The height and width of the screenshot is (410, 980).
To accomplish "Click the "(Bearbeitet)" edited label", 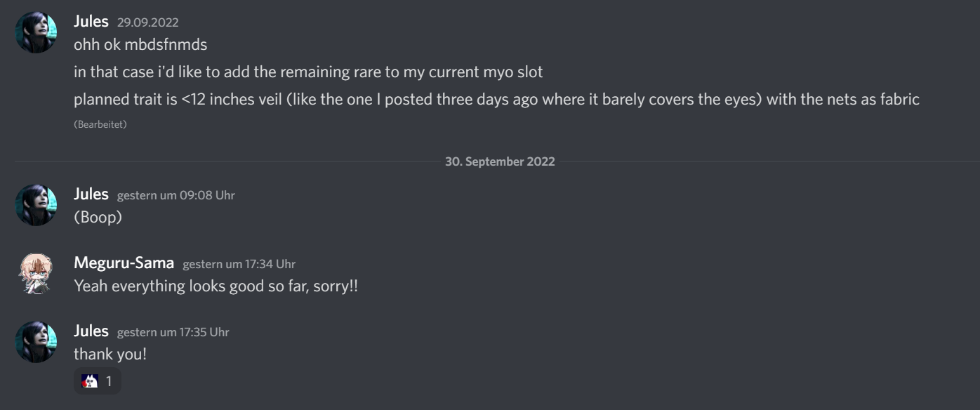I will click(x=100, y=124).
